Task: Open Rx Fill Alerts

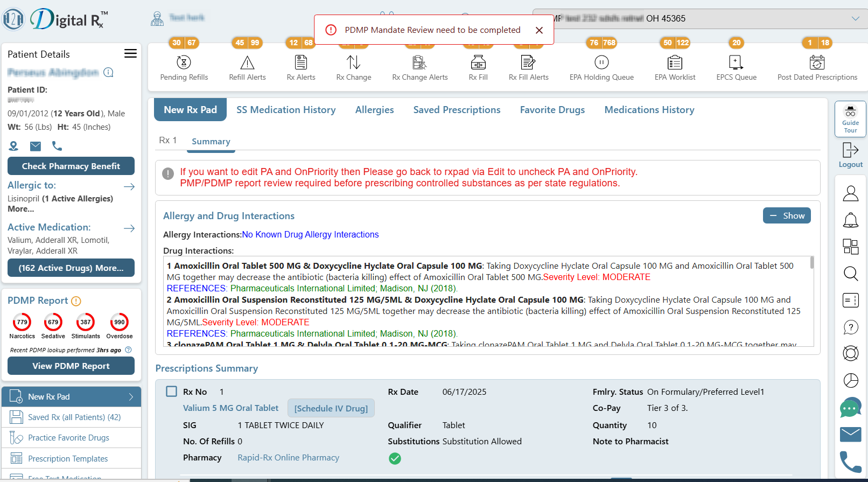Action: point(529,68)
